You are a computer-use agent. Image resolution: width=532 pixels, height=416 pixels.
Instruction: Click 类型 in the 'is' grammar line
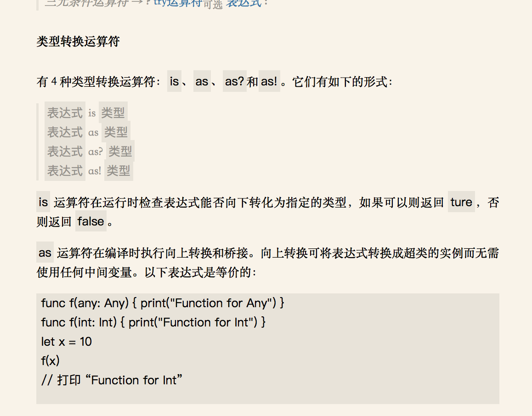click(x=113, y=112)
